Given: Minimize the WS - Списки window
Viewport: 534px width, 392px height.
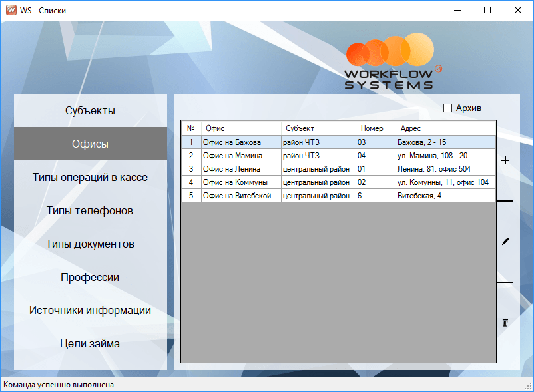Looking at the screenshot, I should point(457,10).
